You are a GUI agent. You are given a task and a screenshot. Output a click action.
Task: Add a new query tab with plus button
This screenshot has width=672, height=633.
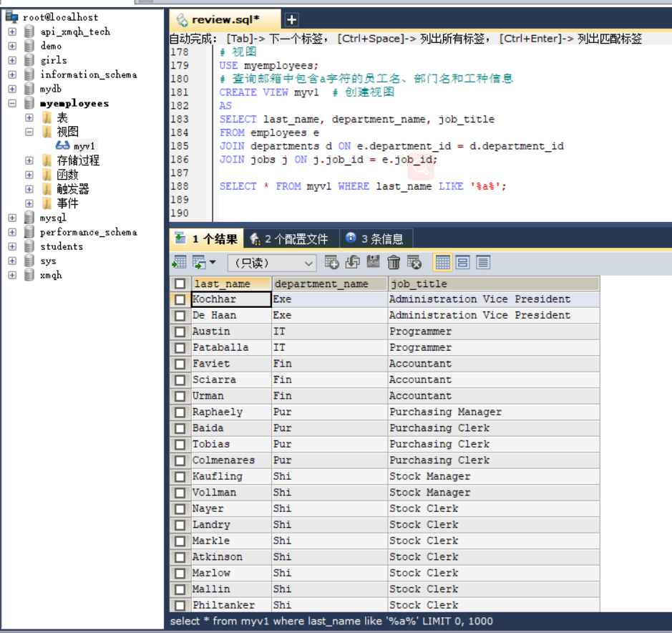[291, 20]
